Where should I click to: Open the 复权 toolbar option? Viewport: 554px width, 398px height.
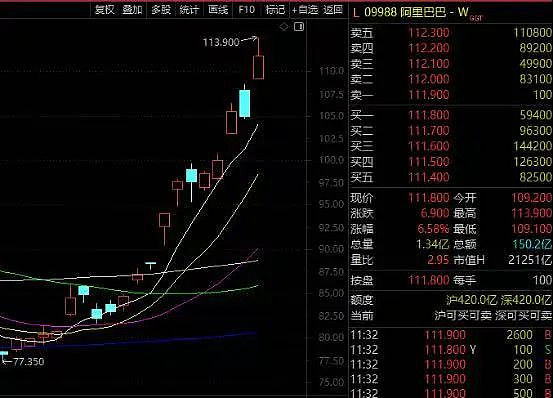[x=105, y=10]
